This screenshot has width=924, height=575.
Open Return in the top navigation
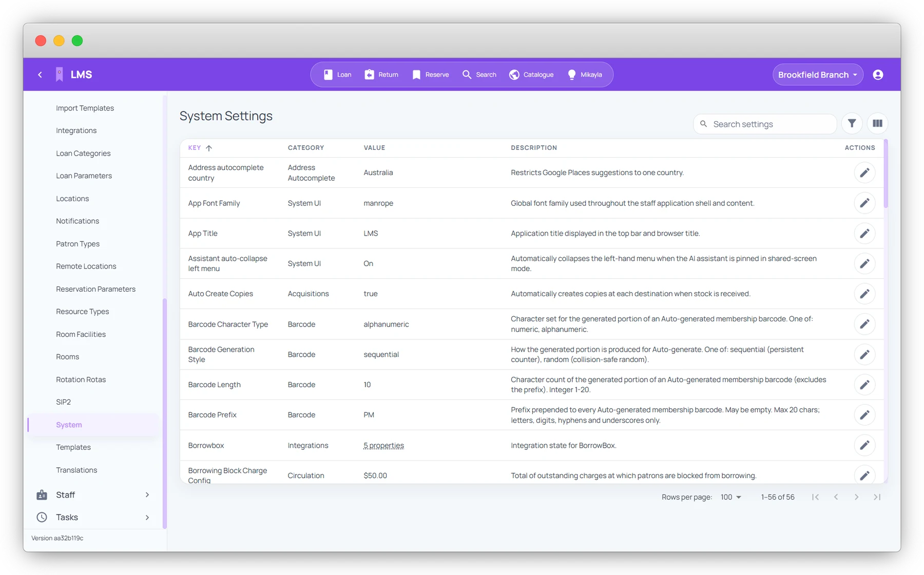click(x=381, y=74)
